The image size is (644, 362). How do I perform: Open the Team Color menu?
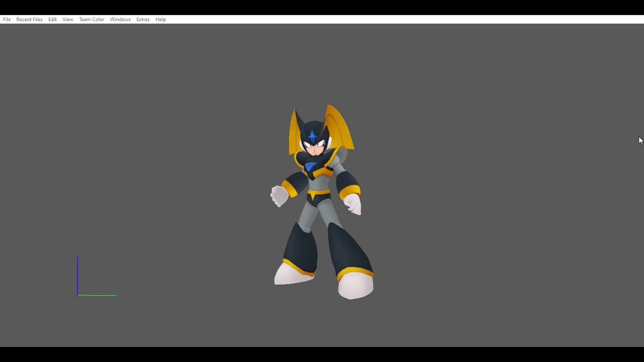pyautogui.click(x=92, y=19)
